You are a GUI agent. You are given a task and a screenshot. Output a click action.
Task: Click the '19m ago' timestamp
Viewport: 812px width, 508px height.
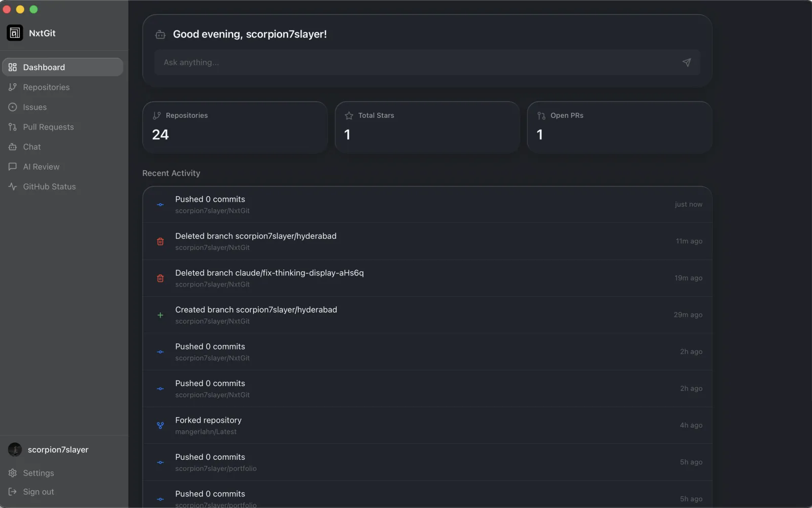coord(688,278)
